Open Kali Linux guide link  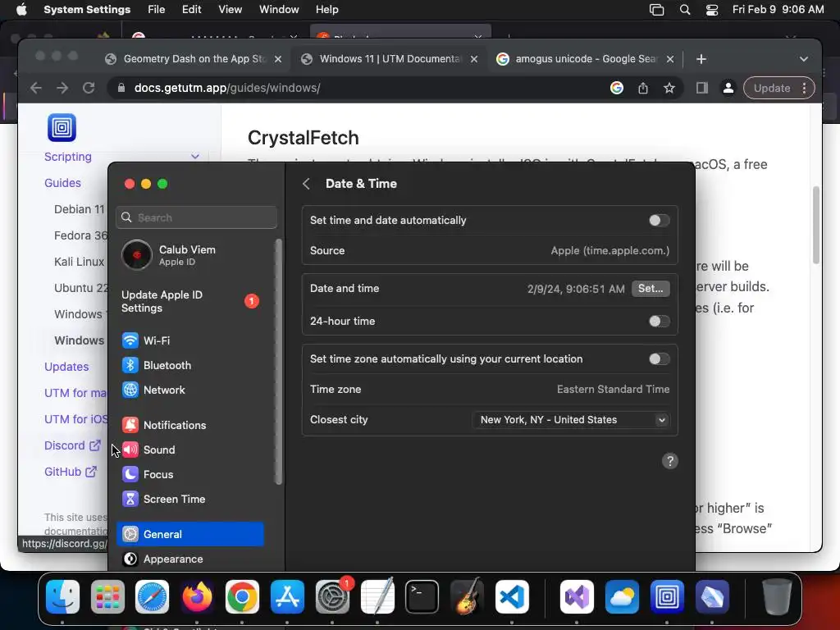pyautogui.click(x=80, y=262)
